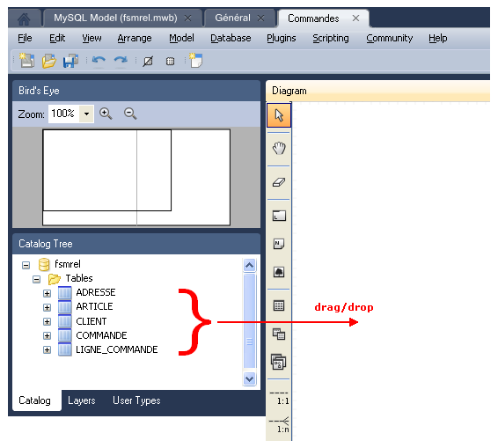Select the hand pan tool
Image resolution: width=498 pixels, height=448 pixels.
pos(279,149)
